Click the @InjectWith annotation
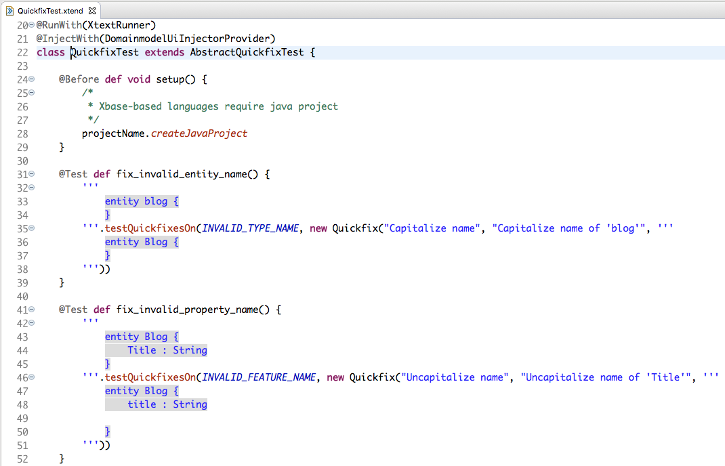This screenshot has height=466, width=725. click(68, 38)
